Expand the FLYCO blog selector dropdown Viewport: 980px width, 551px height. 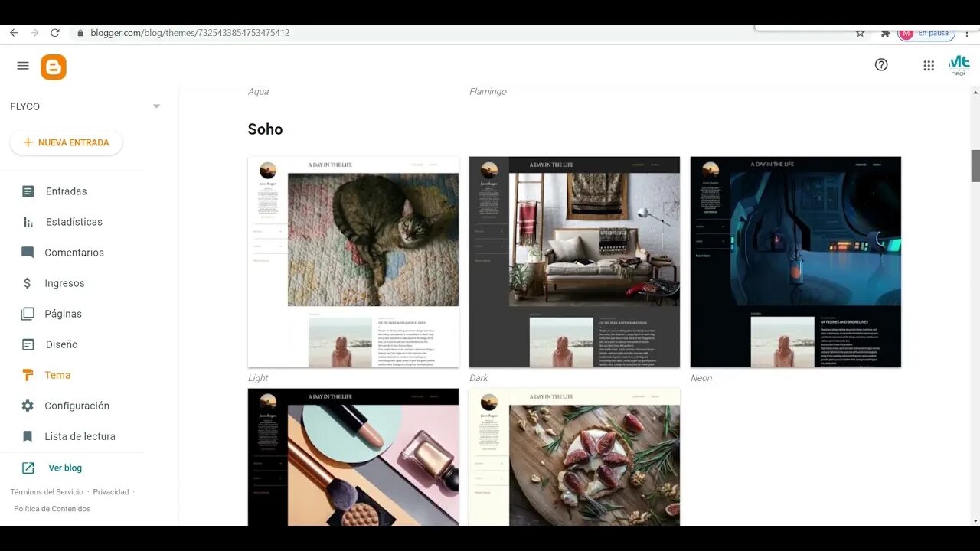click(156, 106)
